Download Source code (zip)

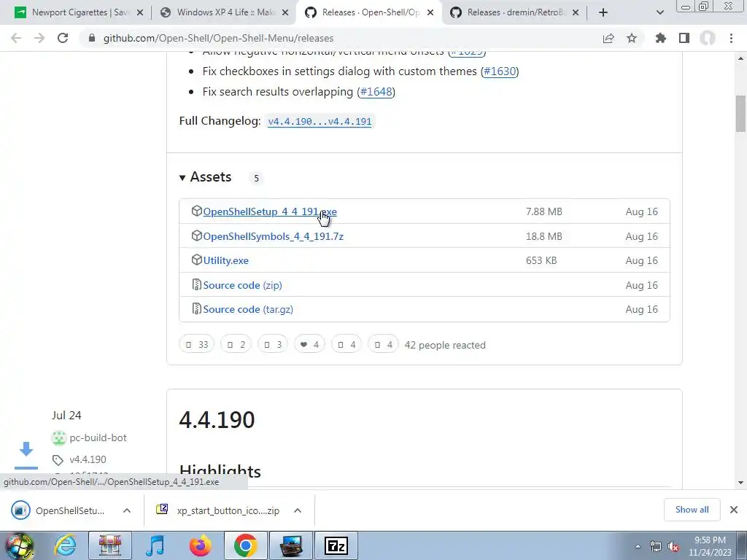[242, 285]
